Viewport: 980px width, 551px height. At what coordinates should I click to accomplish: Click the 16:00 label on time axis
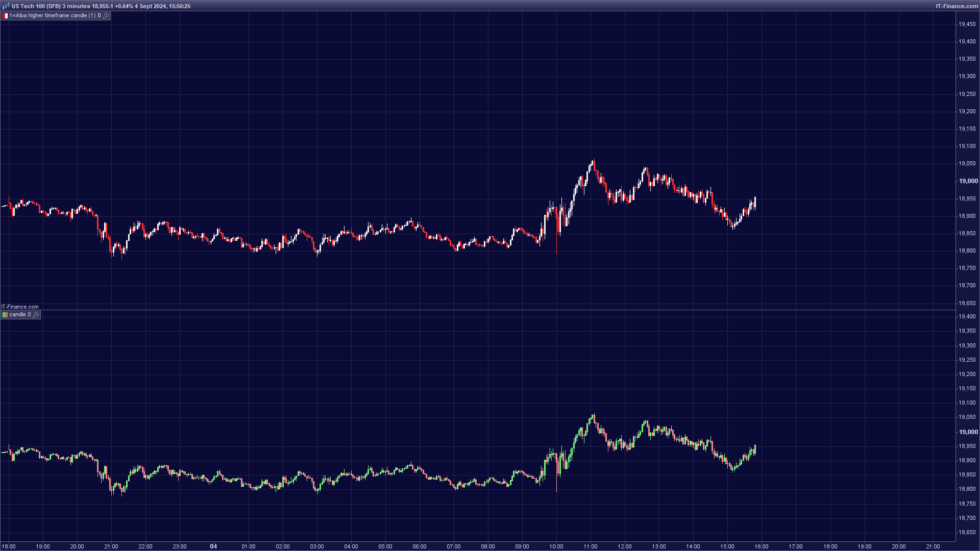pyautogui.click(x=762, y=546)
